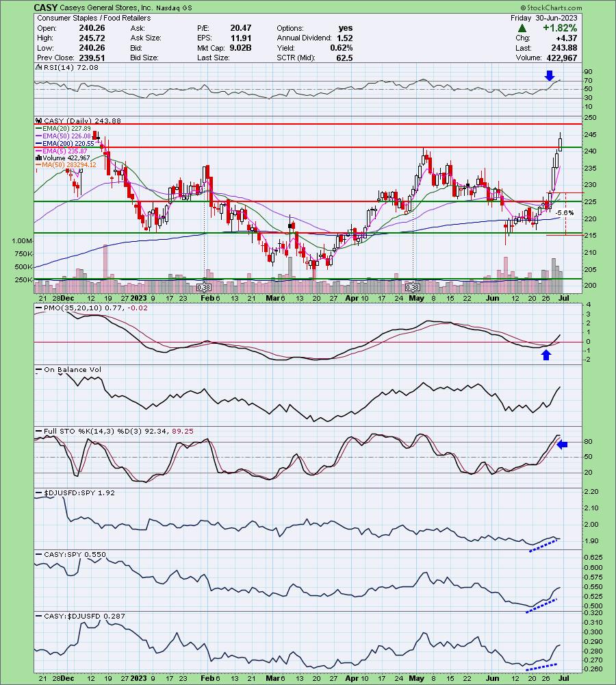This screenshot has width=616, height=685.
Task: Click the Prev Close value 239.51
Action: point(92,58)
